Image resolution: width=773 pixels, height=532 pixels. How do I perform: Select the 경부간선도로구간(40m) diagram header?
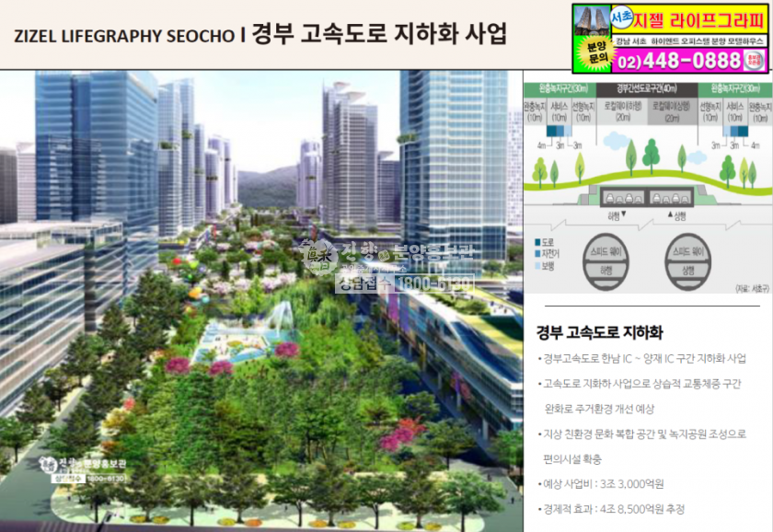pos(645,89)
